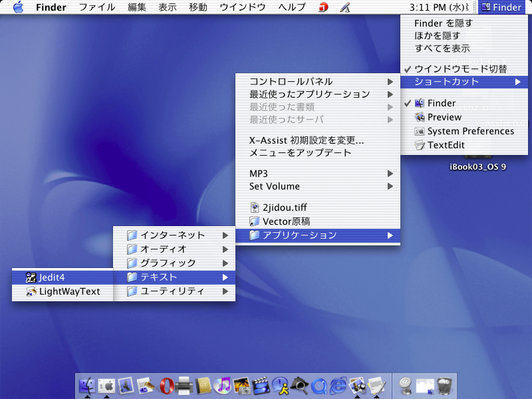Viewport: 532px width, 399px height.
Task: Click Finder icon in the Dock
Action: click(x=87, y=386)
